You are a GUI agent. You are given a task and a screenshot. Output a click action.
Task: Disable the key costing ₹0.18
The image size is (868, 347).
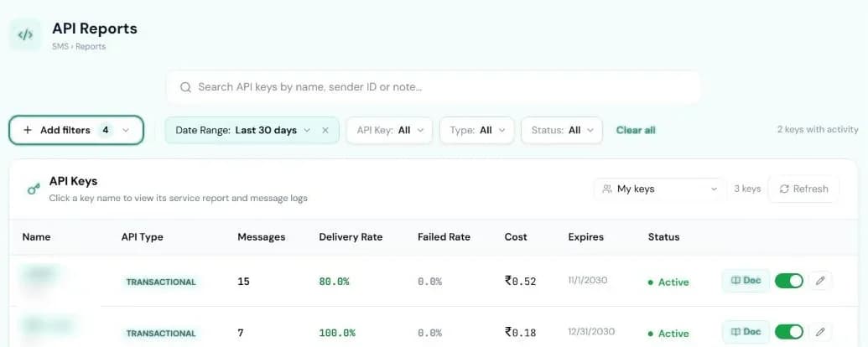click(789, 332)
